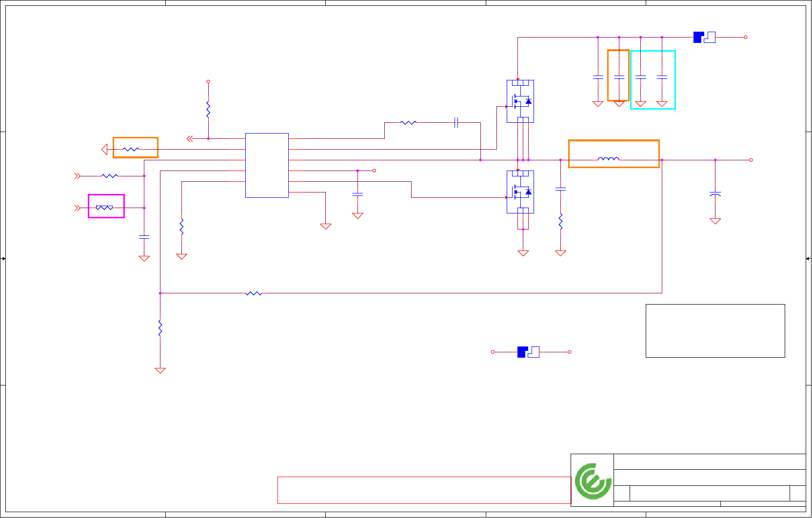Image resolution: width=812 pixels, height=518 pixels.
Task: Select horizontal resistor feeding the bootstrap capacitor
Action: (x=408, y=122)
